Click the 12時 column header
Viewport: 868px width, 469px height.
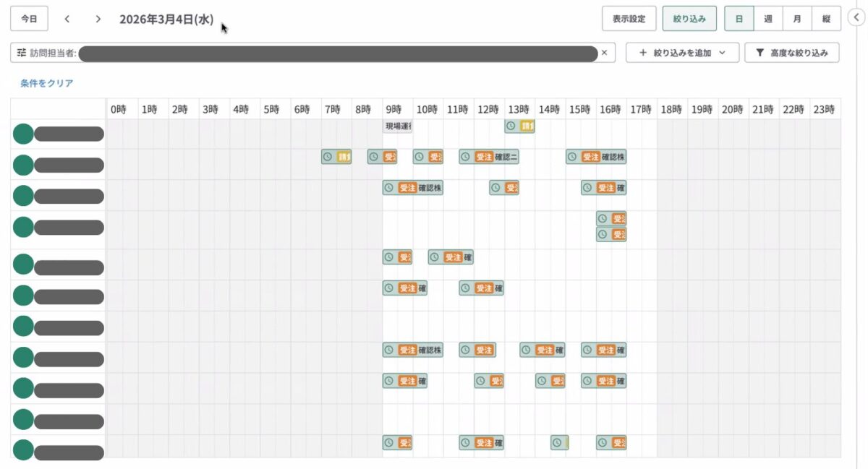click(x=488, y=109)
